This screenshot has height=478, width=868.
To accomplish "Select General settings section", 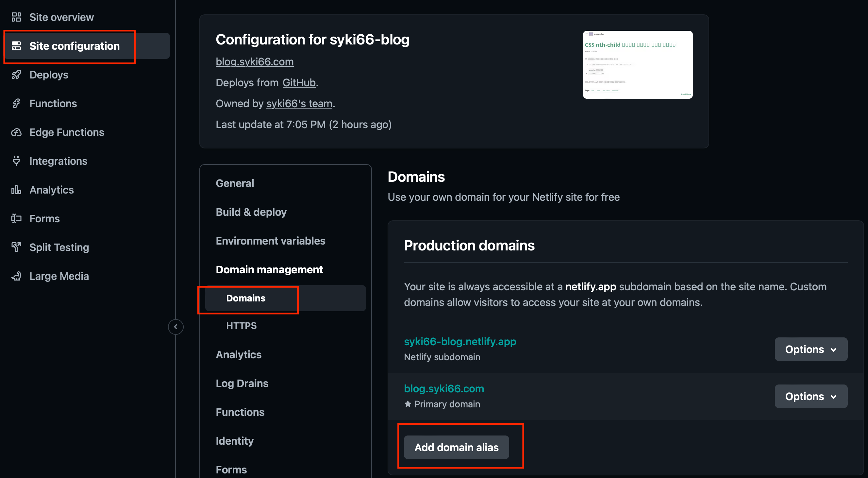I will 235,183.
